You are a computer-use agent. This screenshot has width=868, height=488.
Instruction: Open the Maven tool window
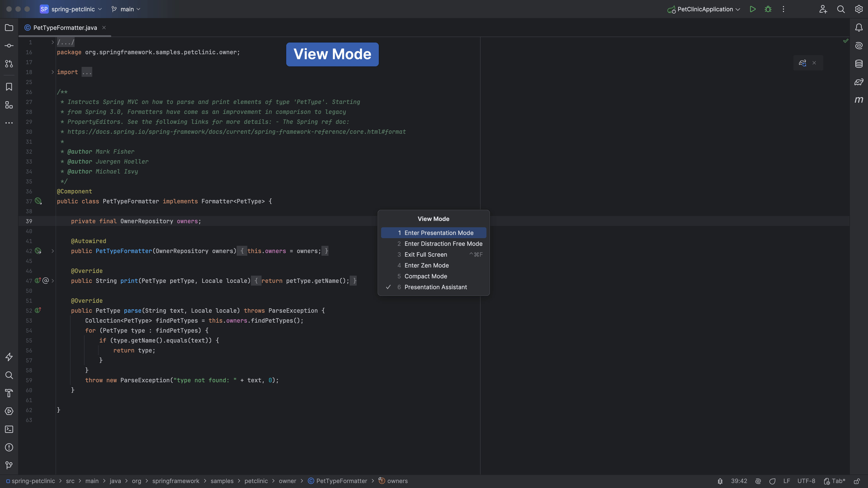tap(859, 100)
